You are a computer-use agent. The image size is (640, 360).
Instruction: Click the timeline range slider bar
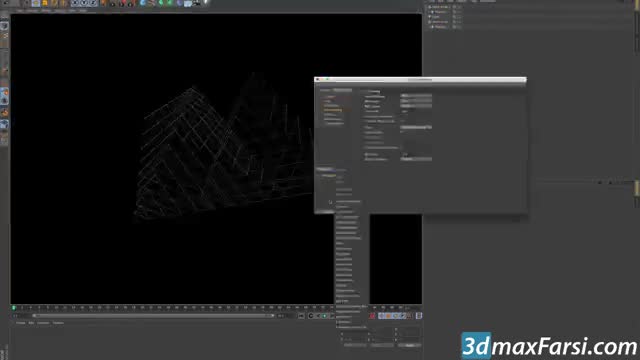pos(153,316)
